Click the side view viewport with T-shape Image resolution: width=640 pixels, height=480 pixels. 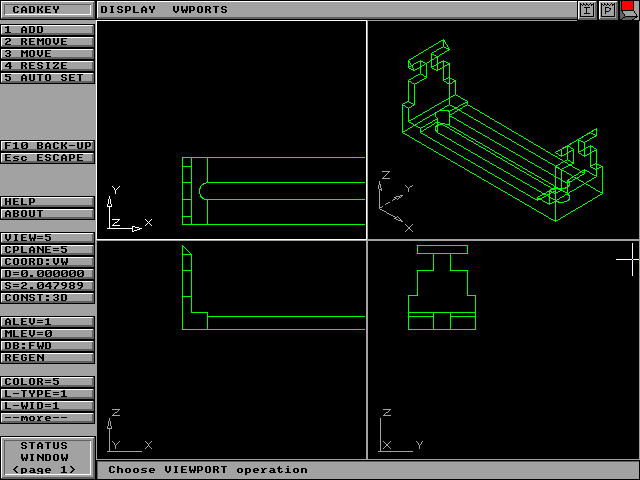[x=503, y=350]
